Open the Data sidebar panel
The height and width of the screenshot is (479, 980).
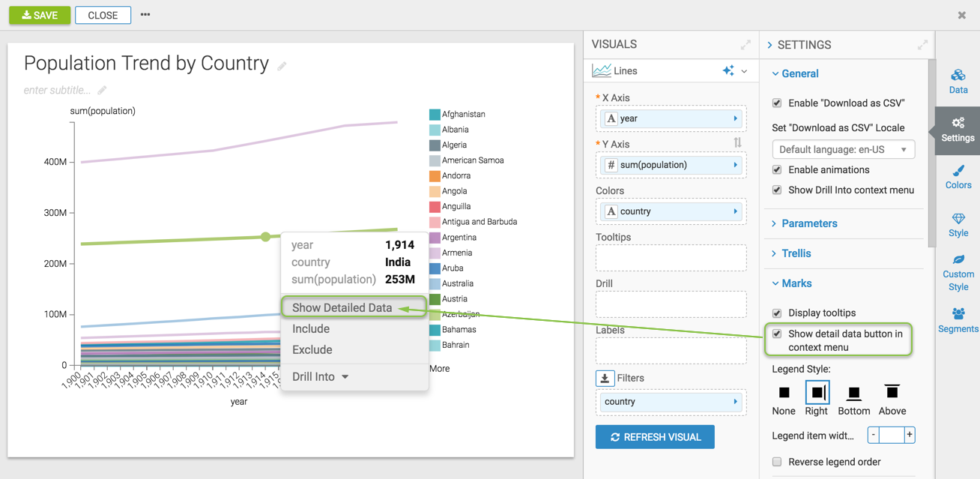tap(958, 81)
